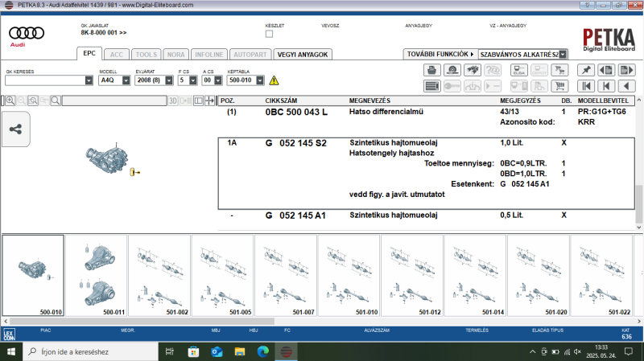This screenshot has width=644, height=361.
Task: Click the LEXCOM icon in status bar
Action: click(x=9, y=334)
